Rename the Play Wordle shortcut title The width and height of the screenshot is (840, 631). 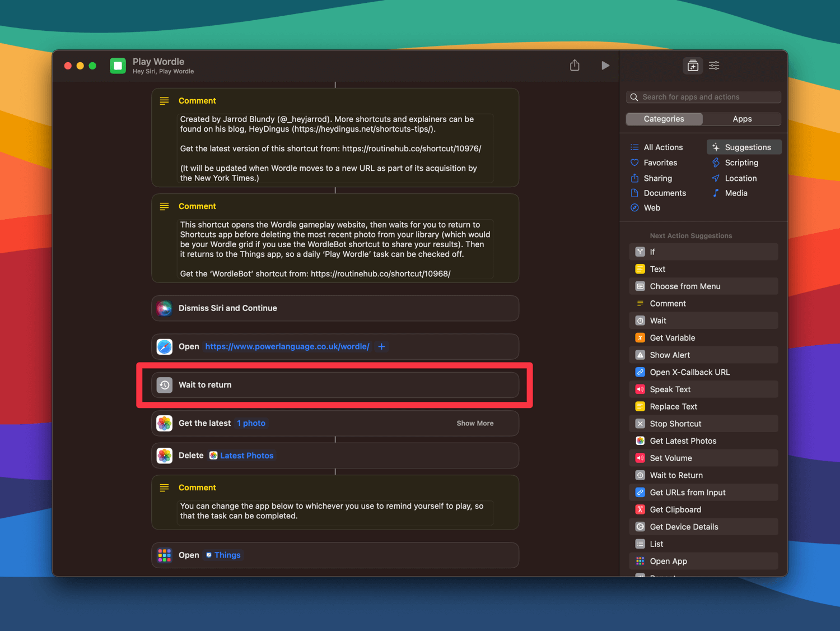[158, 62]
